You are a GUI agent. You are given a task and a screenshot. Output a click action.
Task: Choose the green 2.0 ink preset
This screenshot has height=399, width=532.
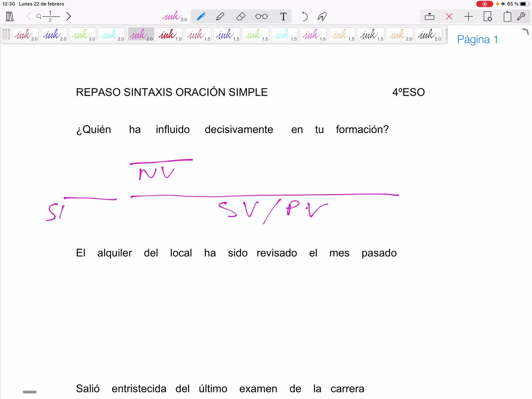coord(83,35)
